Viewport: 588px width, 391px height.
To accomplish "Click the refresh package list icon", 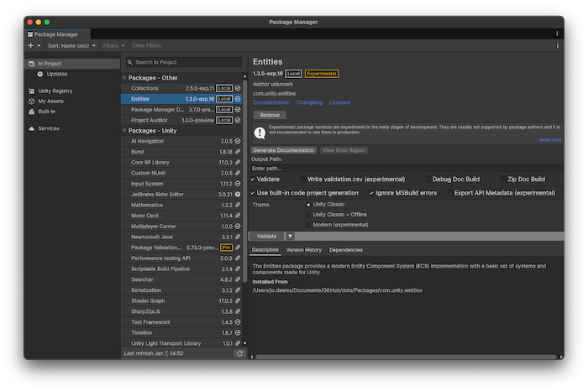I will pyautogui.click(x=239, y=353).
